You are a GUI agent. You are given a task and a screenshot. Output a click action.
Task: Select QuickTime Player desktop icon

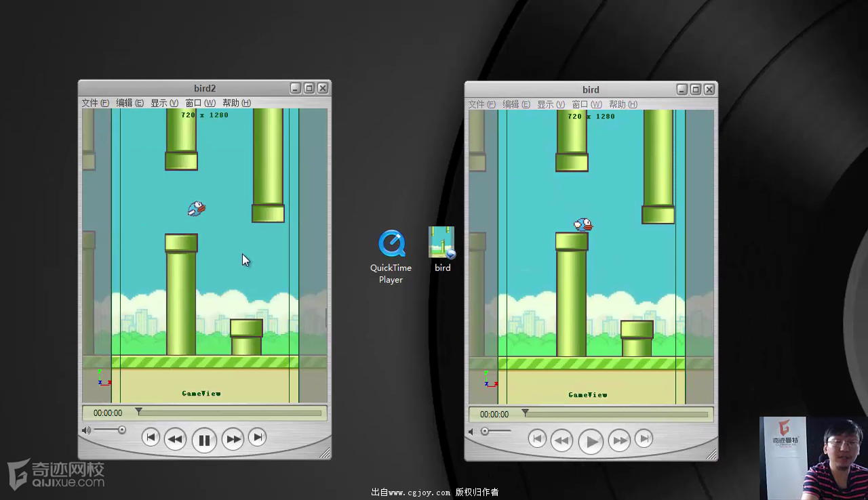pyautogui.click(x=391, y=257)
